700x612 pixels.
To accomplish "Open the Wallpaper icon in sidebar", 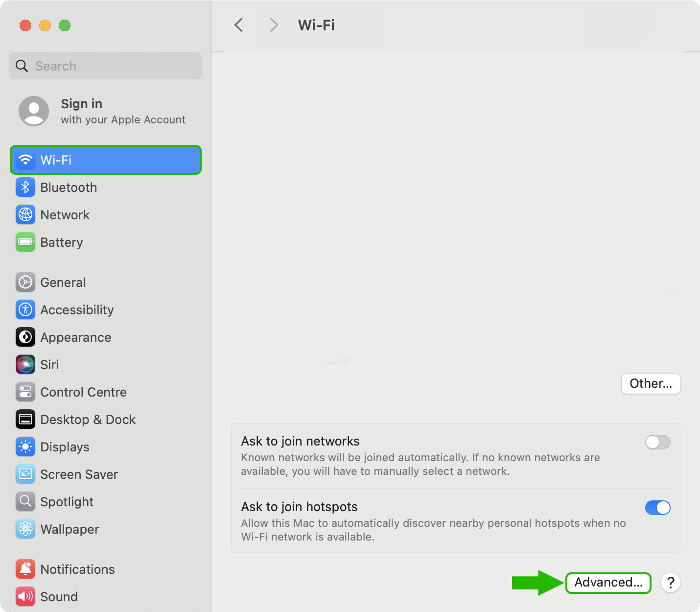I will click(25, 529).
